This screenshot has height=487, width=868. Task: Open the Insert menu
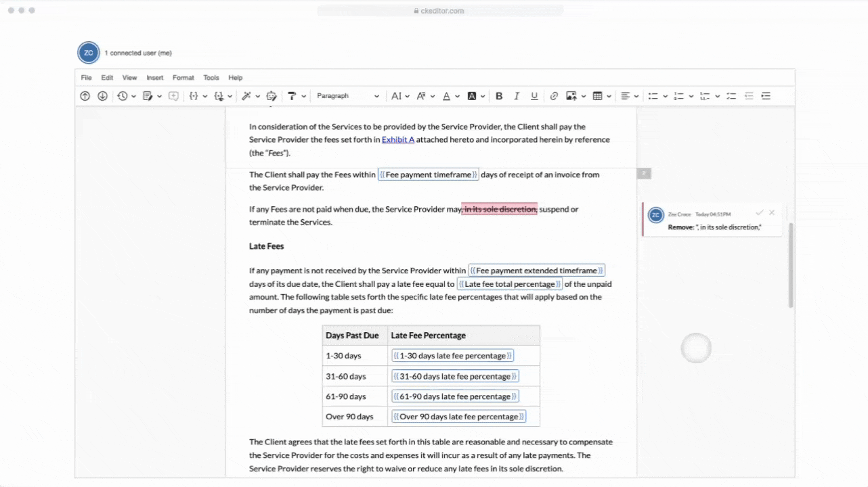[x=155, y=78]
